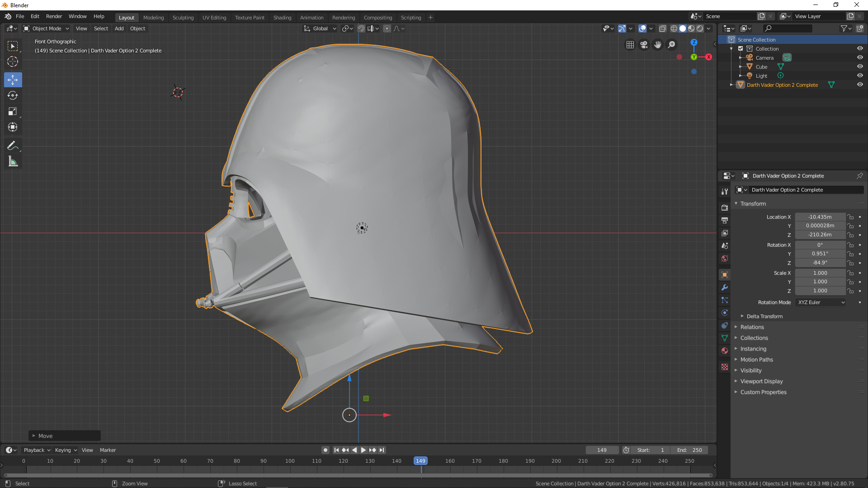Jump to the animation start frame
This screenshot has height=488, width=868.
[x=336, y=450]
